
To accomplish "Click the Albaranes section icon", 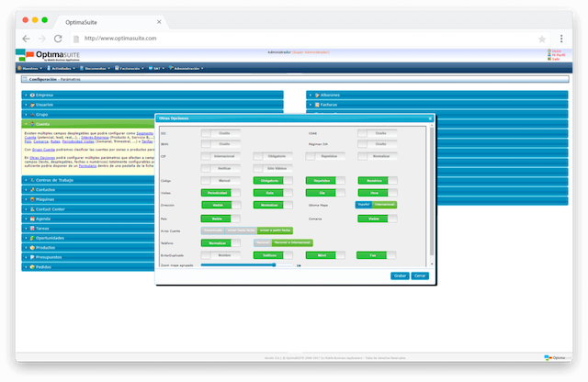I will click(x=318, y=95).
